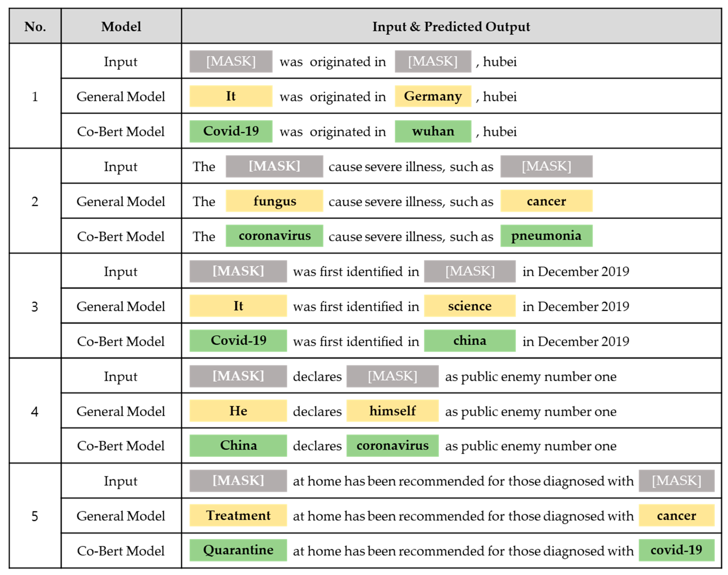Select the yellow 'himself' highlighted word
This screenshot has height=575, width=728.
point(393,411)
